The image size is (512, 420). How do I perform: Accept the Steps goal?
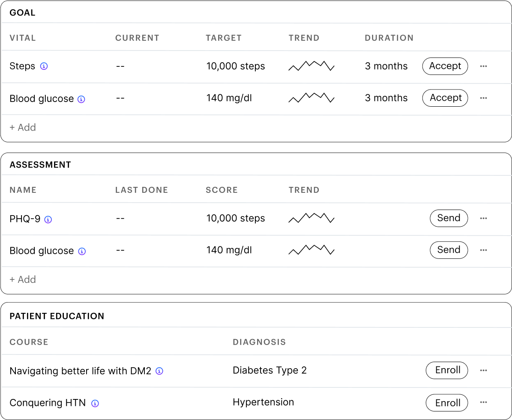[x=445, y=66]
